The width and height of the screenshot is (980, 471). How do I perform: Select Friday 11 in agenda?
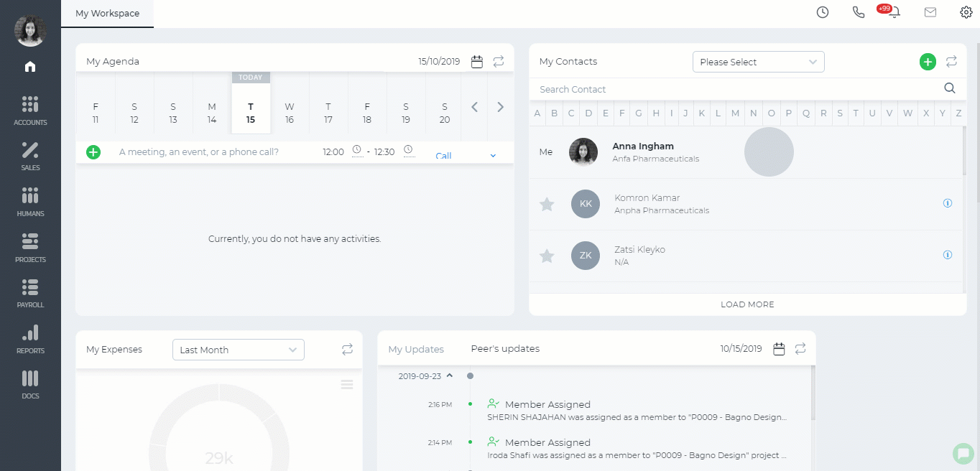(96, 113)
